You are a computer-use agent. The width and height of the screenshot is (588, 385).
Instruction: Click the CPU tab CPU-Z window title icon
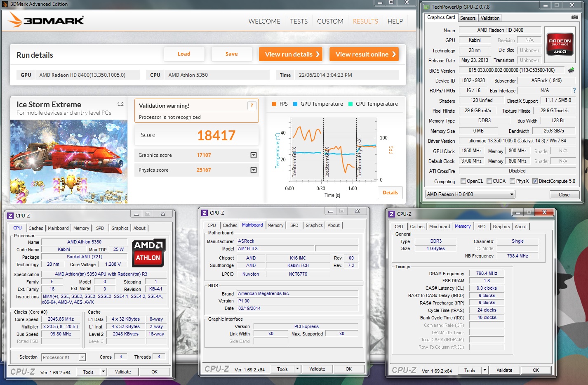[10, 215]
